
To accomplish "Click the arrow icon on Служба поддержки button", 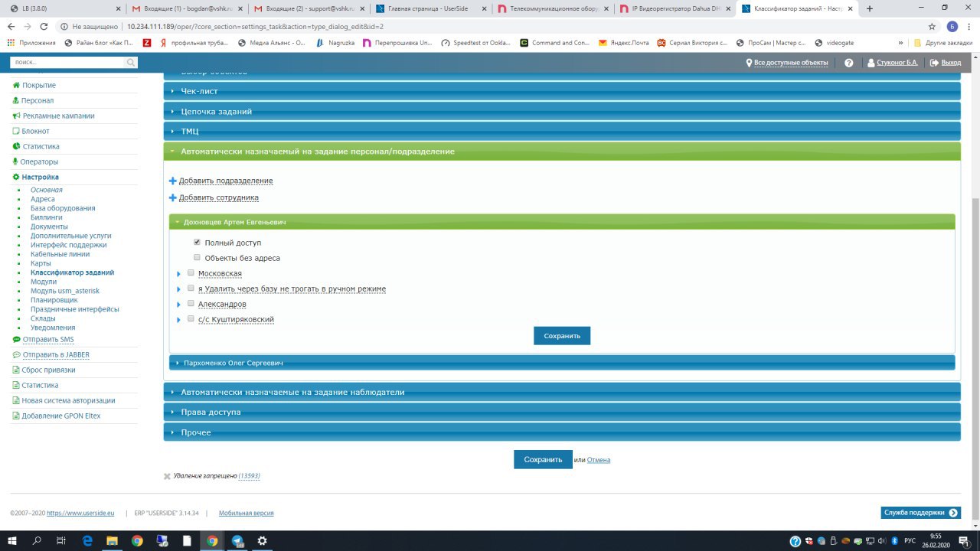I will [x=953, y=513].
